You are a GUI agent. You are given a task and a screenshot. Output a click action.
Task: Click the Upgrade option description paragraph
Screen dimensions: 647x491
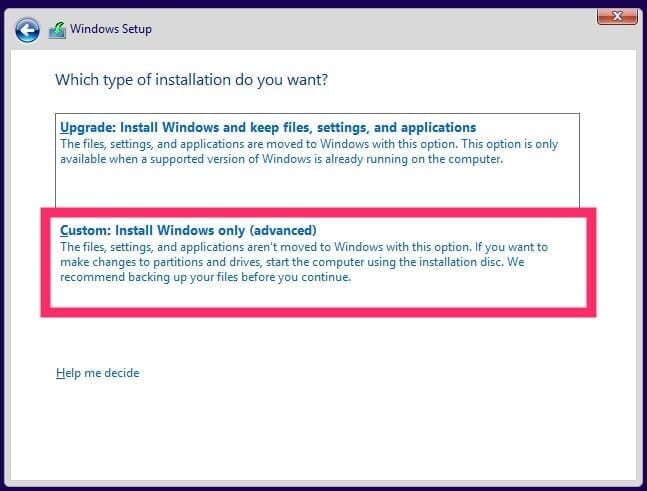[300, 152]
